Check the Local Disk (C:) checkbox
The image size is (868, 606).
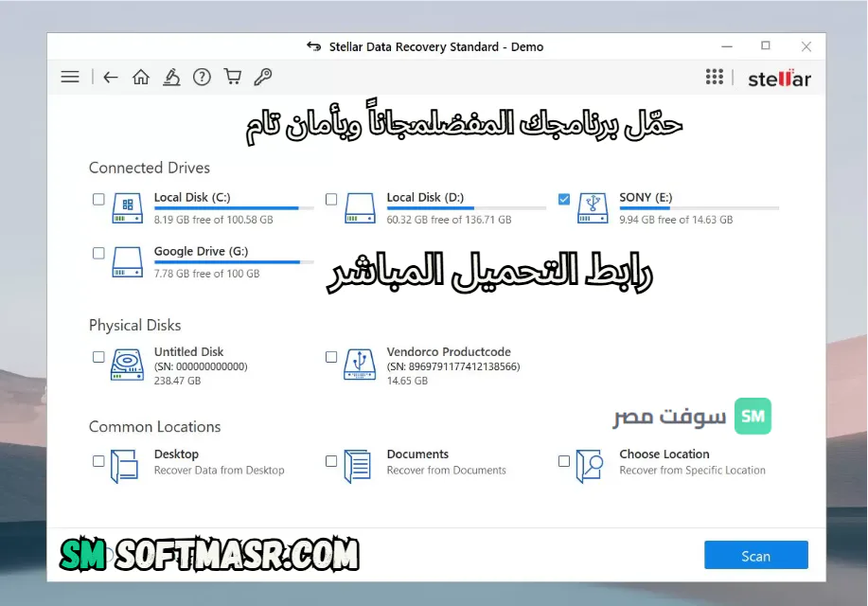click(x=98, y=199)
